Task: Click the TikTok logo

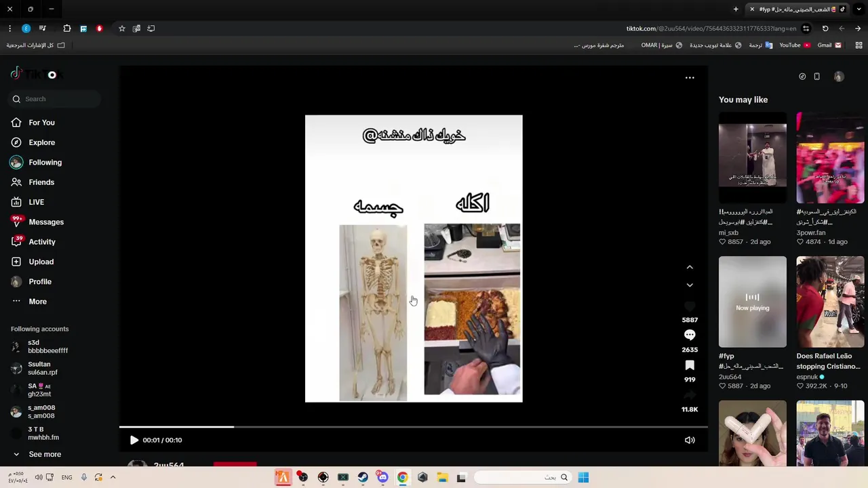Action: click(37, 75)
